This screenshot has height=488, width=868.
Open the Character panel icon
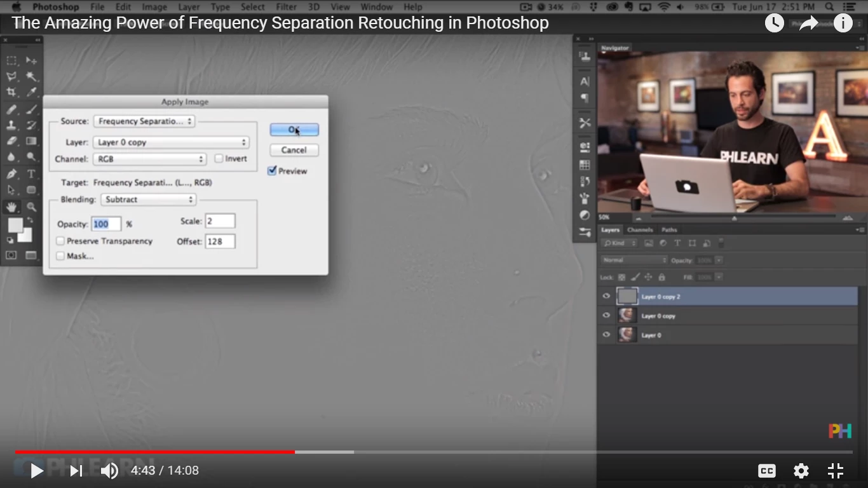[585, 81]
